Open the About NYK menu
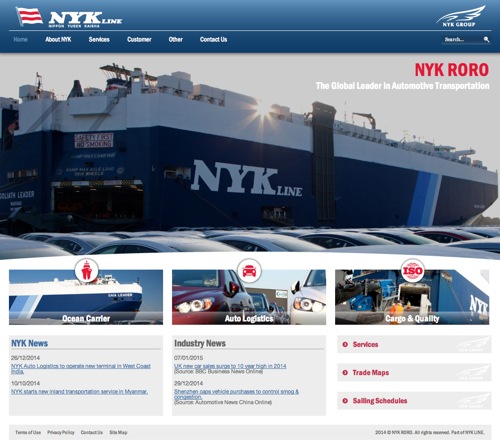 (x=58, y=39)
